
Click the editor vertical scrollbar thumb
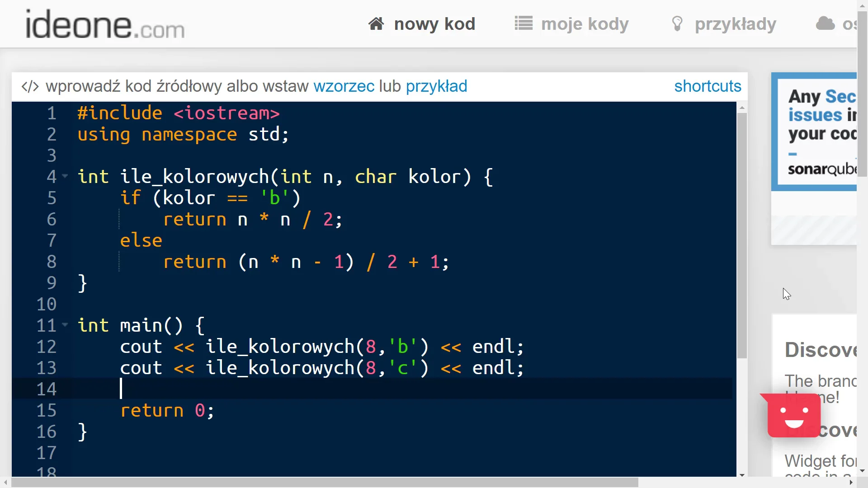click(742, 235)
